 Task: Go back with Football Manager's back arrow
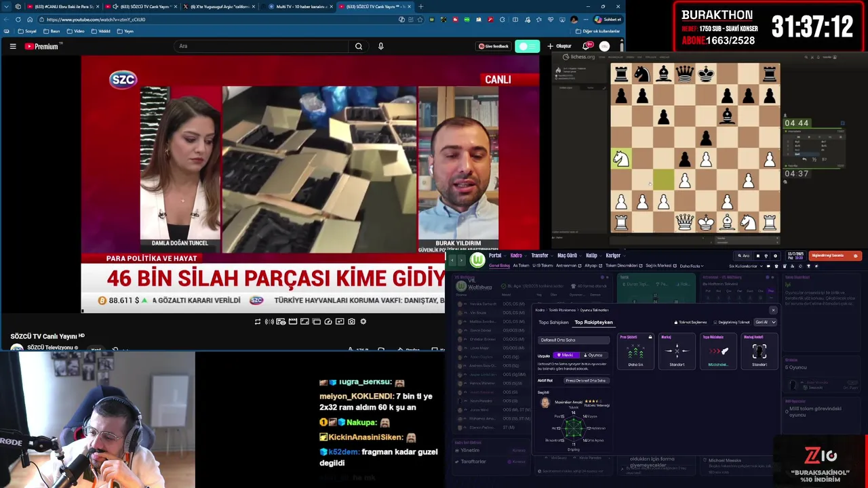452,260
